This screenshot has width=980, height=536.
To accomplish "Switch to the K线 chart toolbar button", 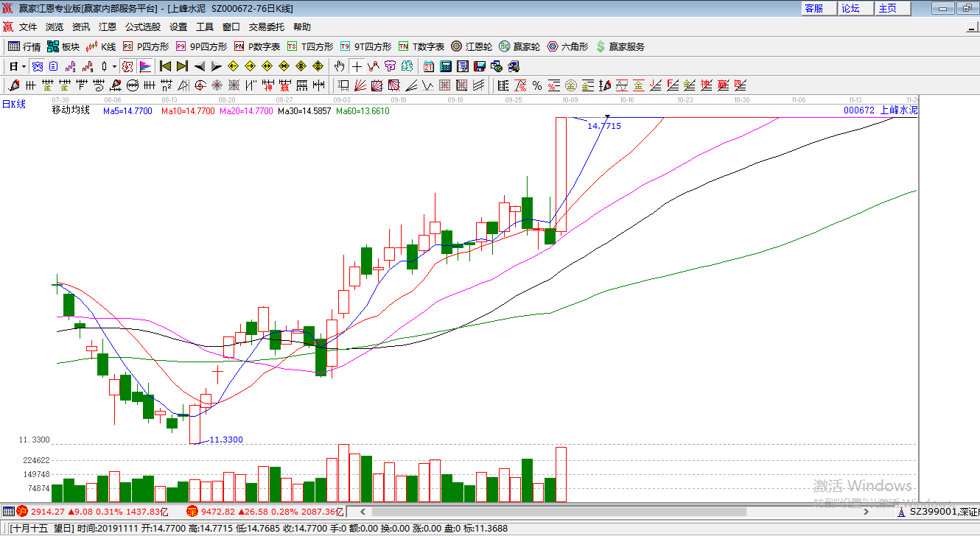I will tap(101, 46).
